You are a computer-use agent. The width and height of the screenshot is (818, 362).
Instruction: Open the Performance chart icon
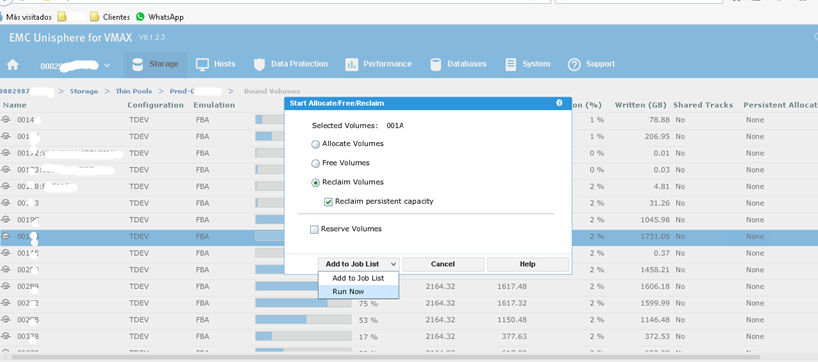(352, 65)
